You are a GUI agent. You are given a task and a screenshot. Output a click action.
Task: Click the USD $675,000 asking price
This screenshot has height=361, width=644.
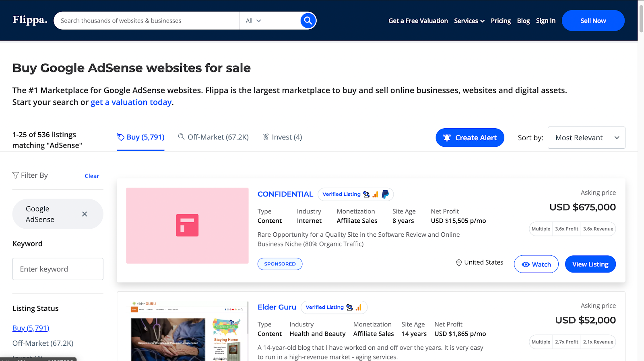pyautogui.click(x=582, y=207)
